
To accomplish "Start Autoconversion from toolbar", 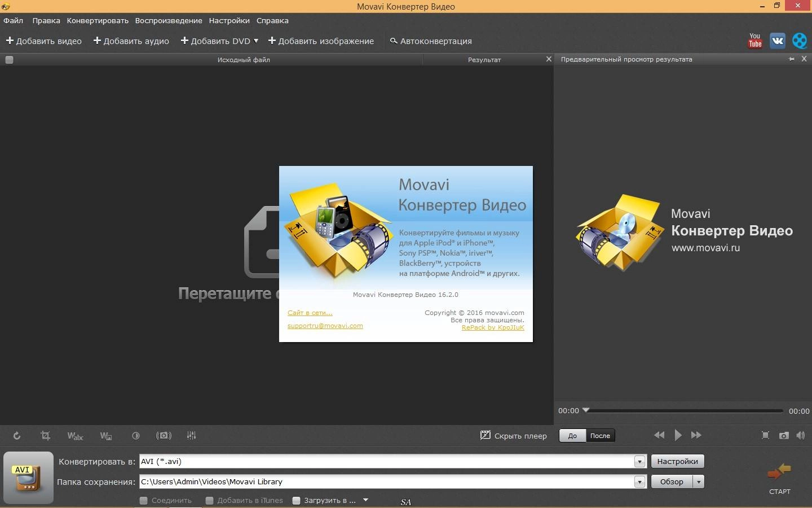I will pos(431,41).
